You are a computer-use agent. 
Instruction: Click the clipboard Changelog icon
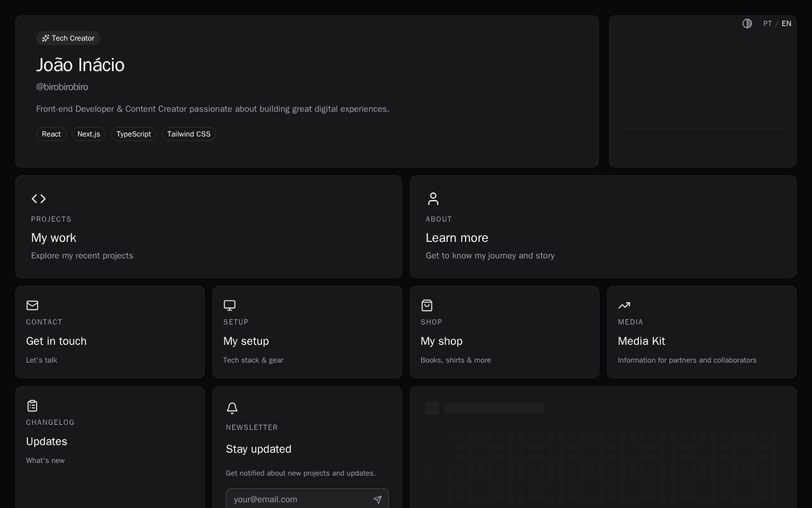point(32,406)
